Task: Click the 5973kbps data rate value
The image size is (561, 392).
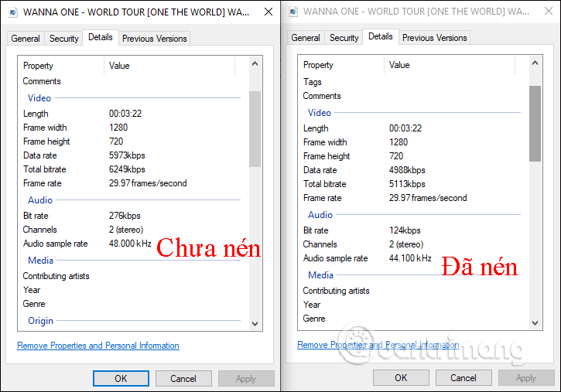Action: tap(127, 155)
